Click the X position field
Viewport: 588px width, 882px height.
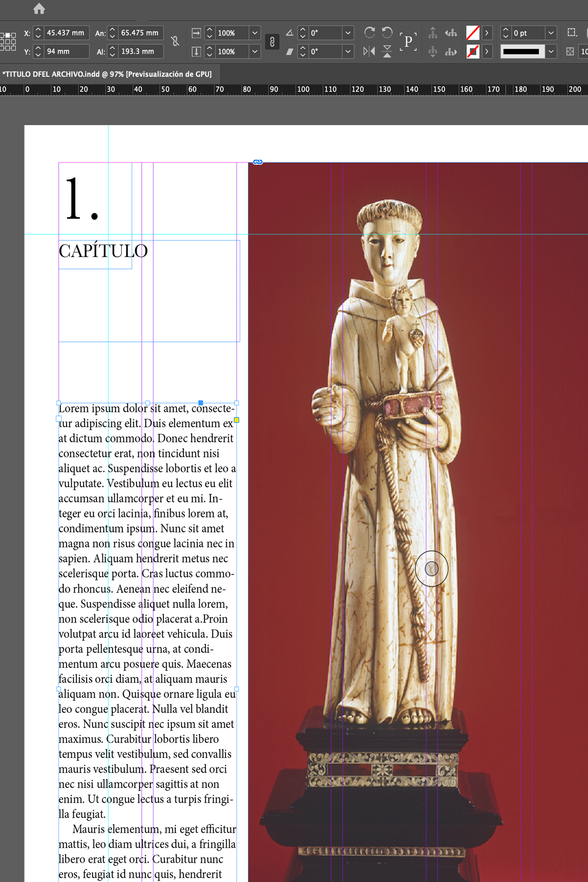(x=66, y=33)
